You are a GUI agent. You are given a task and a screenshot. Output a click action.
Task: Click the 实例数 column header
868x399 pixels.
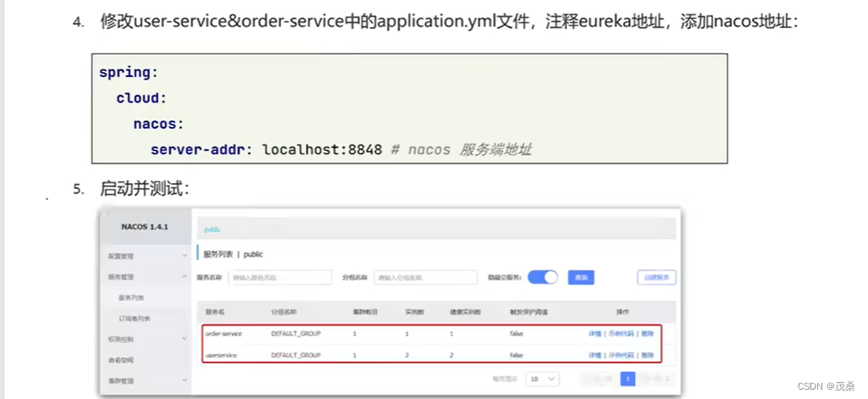(x=415, y=312)
